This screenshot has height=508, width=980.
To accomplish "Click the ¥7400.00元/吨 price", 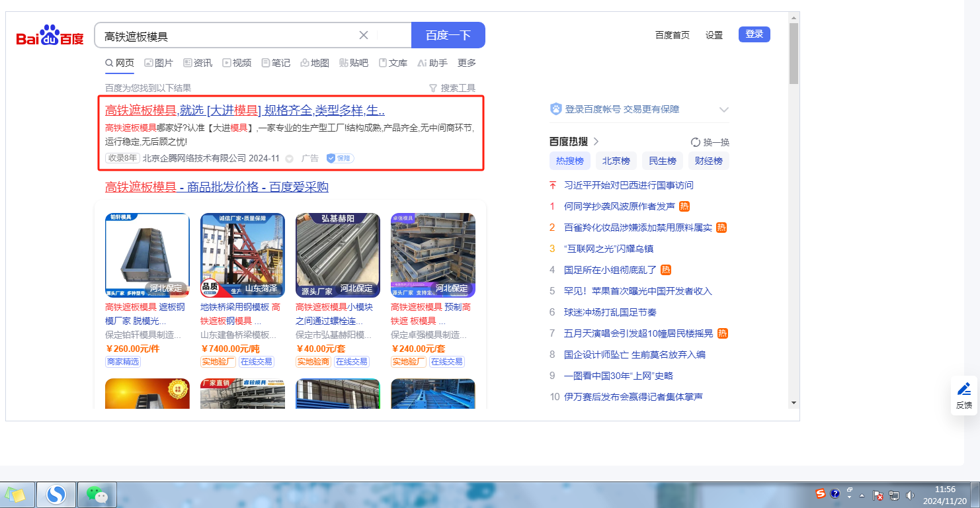I will 231,349.
